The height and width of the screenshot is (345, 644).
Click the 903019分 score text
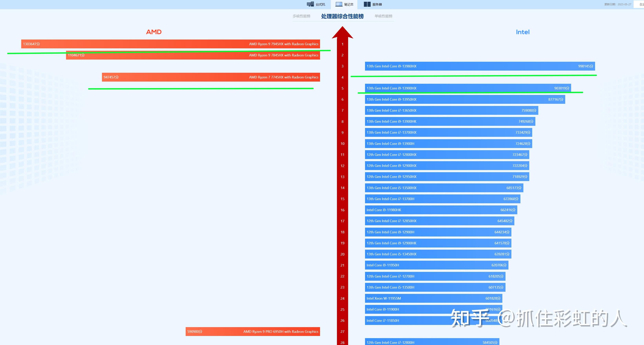point(562,88)
